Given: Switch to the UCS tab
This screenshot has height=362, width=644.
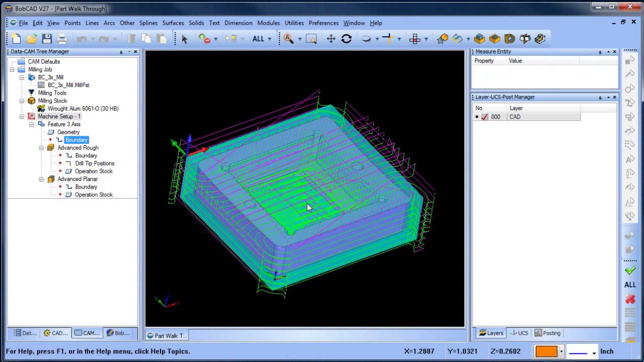Looking at the screenshot, I should (x=518, y=333).
